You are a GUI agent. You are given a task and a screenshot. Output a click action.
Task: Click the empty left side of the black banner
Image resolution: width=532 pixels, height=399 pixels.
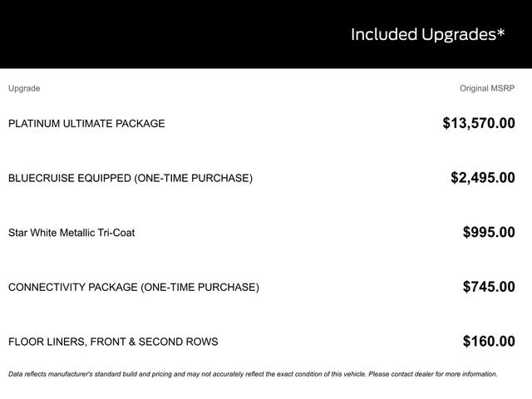[125, 35]
